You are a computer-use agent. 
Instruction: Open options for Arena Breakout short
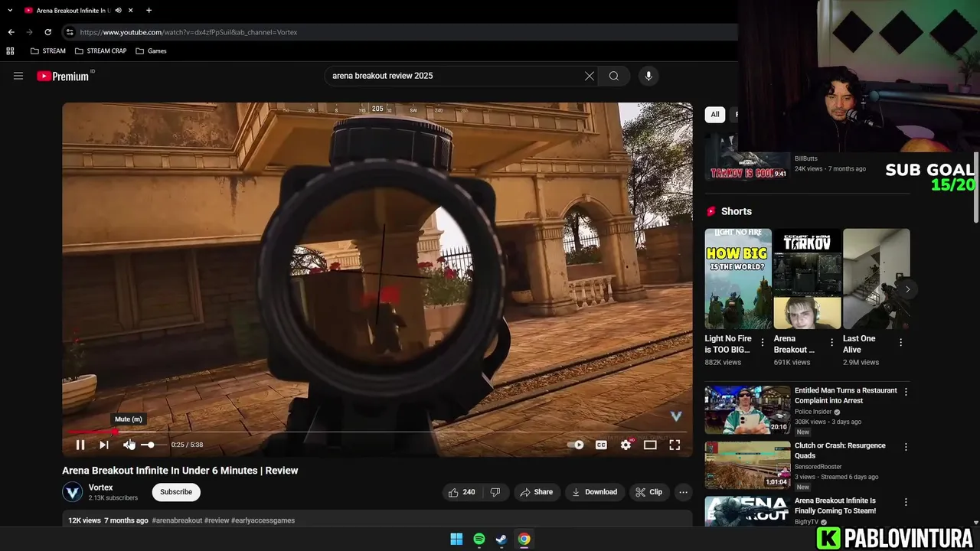point(831,343)
